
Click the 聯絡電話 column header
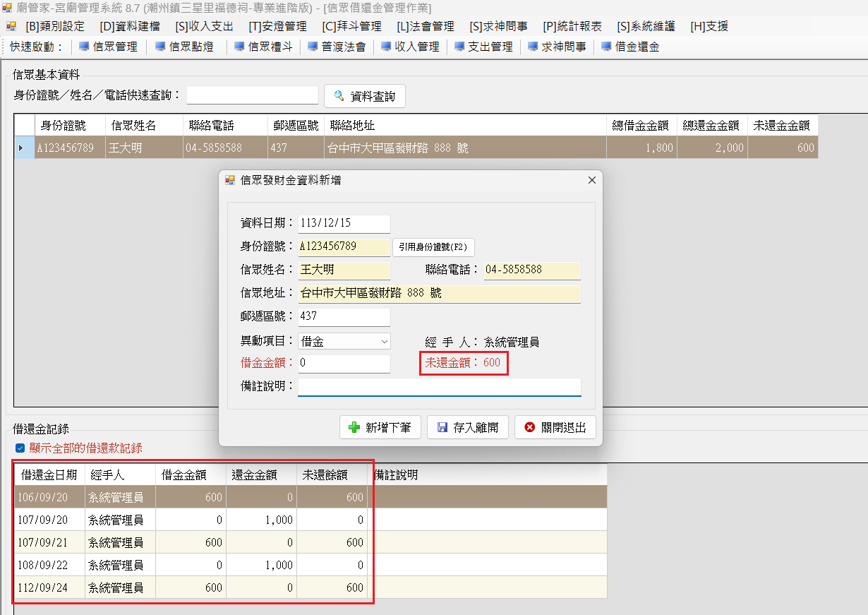(x=225, y=126)
